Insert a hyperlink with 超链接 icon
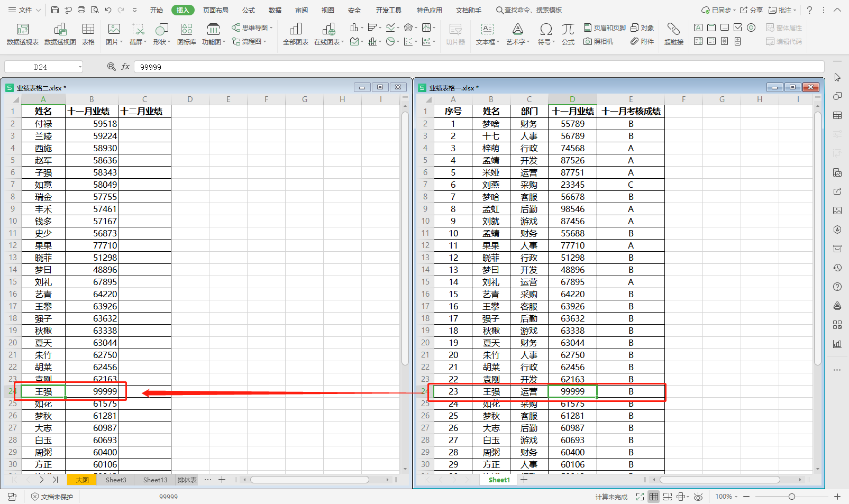The width and height of the screenshot is (849, 504). [x=673, y=34]
